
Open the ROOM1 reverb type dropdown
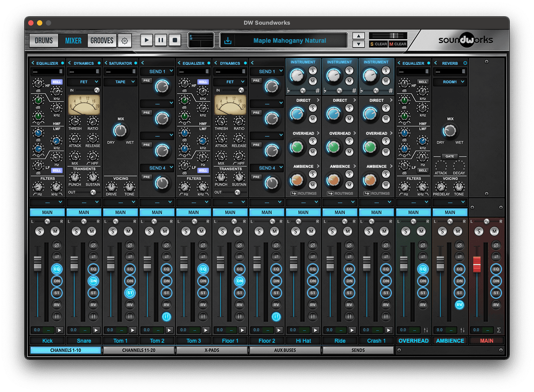point(450,81)
